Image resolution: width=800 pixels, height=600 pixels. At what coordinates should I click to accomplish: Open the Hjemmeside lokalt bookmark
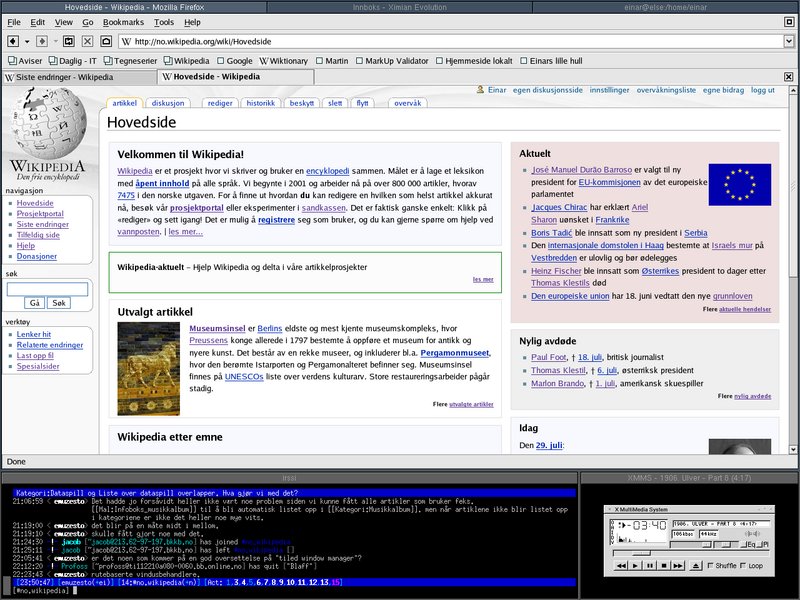coord(474,61)
